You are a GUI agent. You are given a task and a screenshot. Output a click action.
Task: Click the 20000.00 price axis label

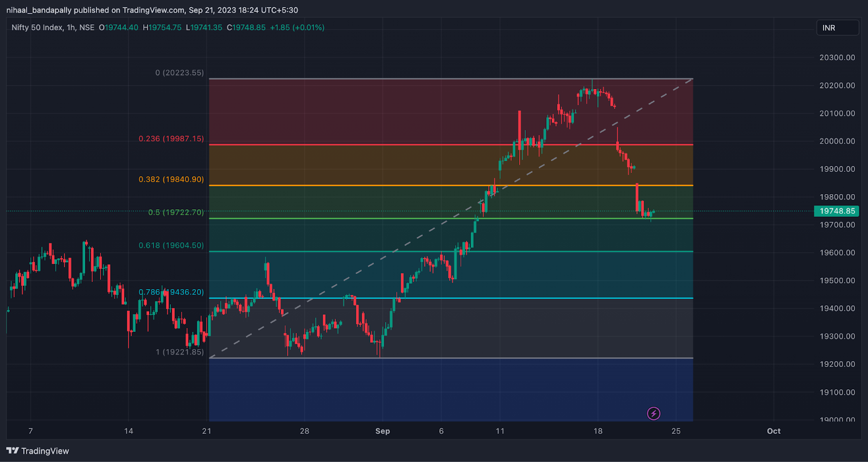pyautogui.click(x=837, y=141)
